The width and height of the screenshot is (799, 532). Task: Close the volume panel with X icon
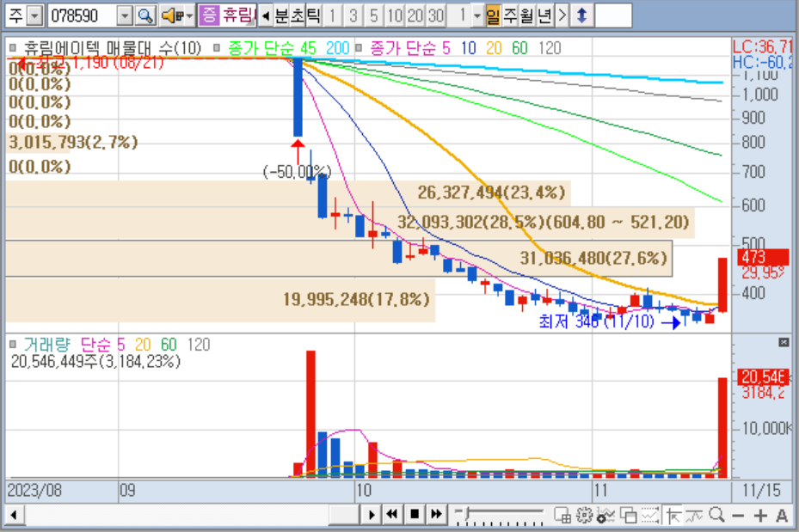(x=784, y=342)
